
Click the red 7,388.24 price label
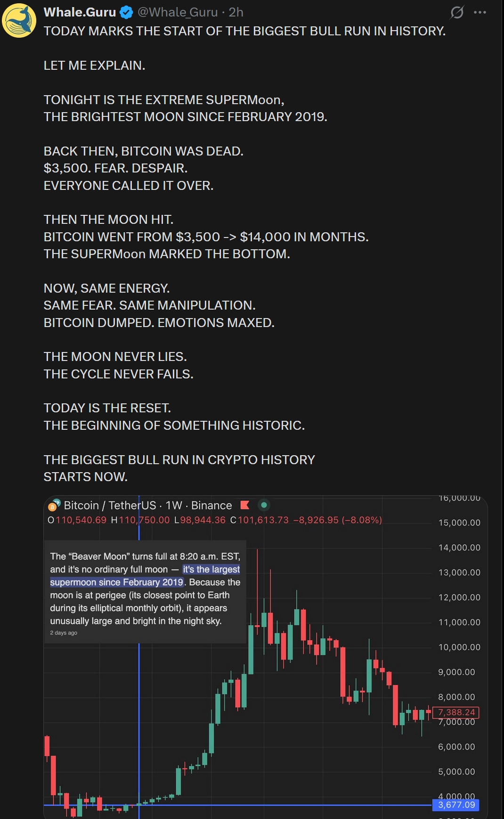pyautogui.click(x=456, y=712)
